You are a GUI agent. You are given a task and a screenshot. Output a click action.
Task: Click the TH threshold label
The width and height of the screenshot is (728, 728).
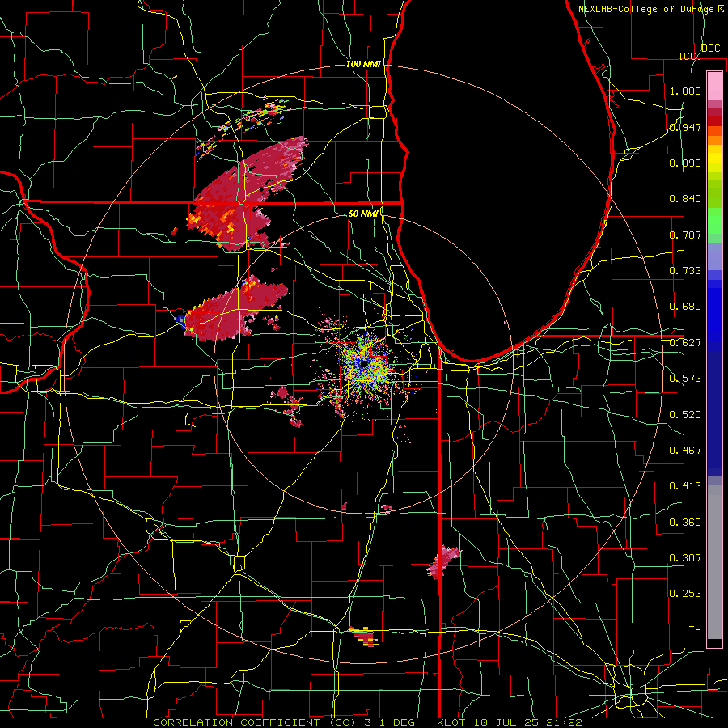[x=695, y=630]
